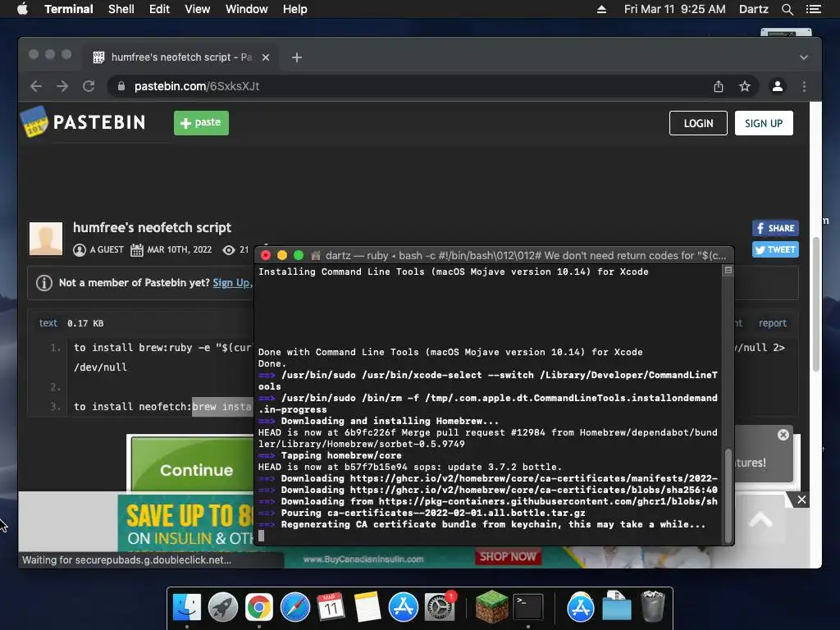
Task: Open Safari from the Dock
Action: pos(294,607)
